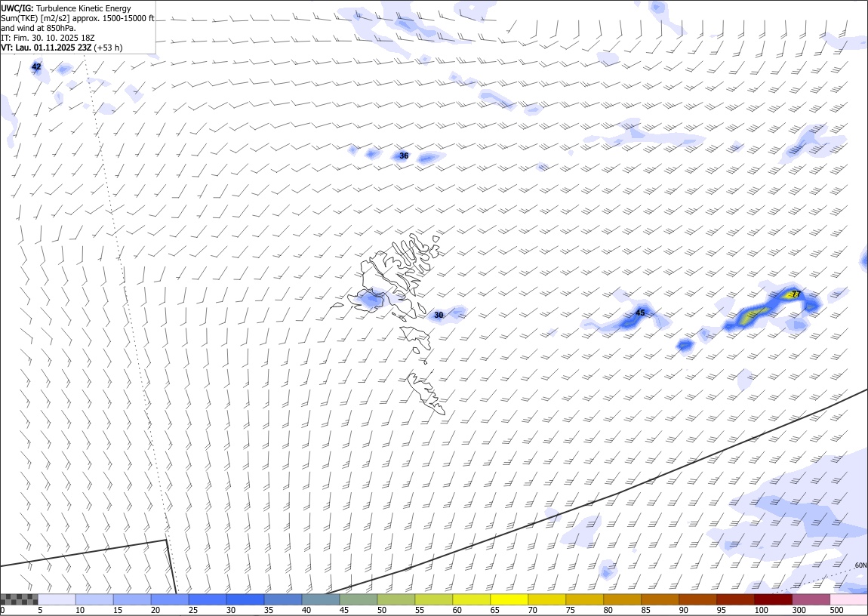Click the '36' TKE value label
Viewport: 868px width, 616px height.
(x=404, y=156)
